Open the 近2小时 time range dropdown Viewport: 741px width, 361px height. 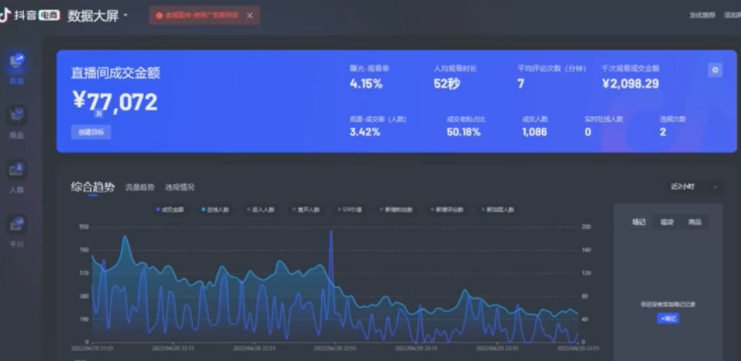tap(693, 187)
